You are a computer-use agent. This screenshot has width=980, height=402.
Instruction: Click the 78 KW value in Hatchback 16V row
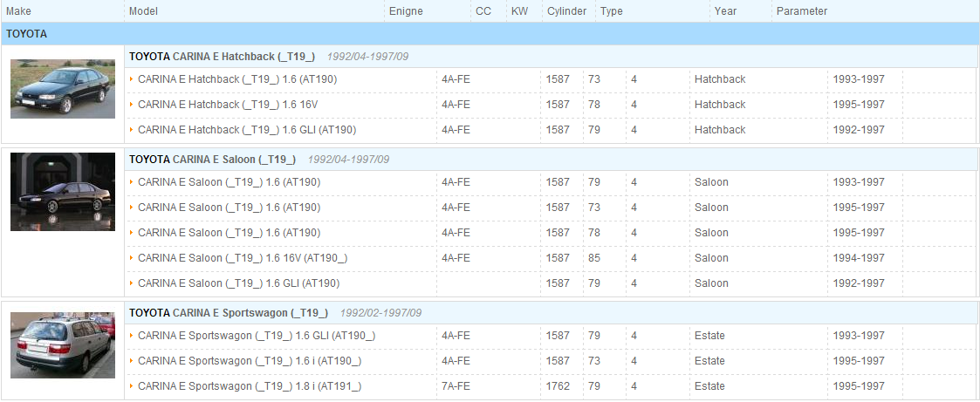(x=594, y=105)
